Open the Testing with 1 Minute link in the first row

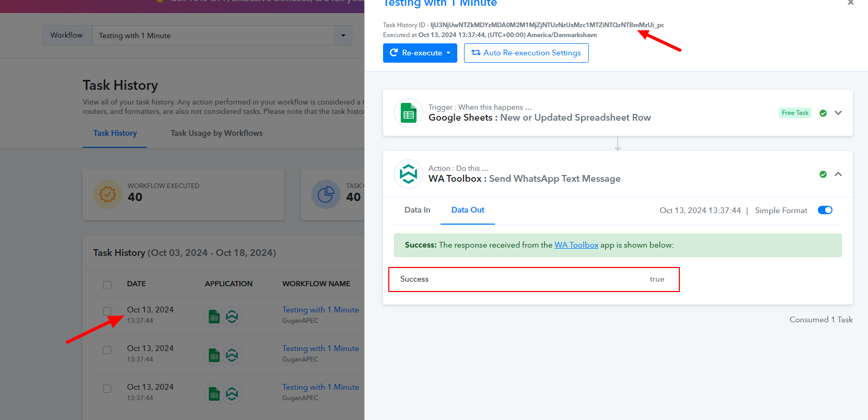click(320, 310)
